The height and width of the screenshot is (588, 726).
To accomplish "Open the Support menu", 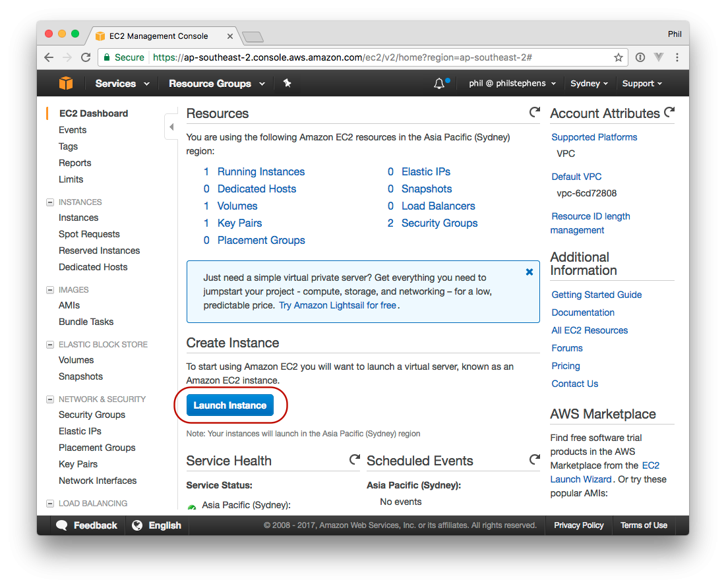I will (642, 84).
